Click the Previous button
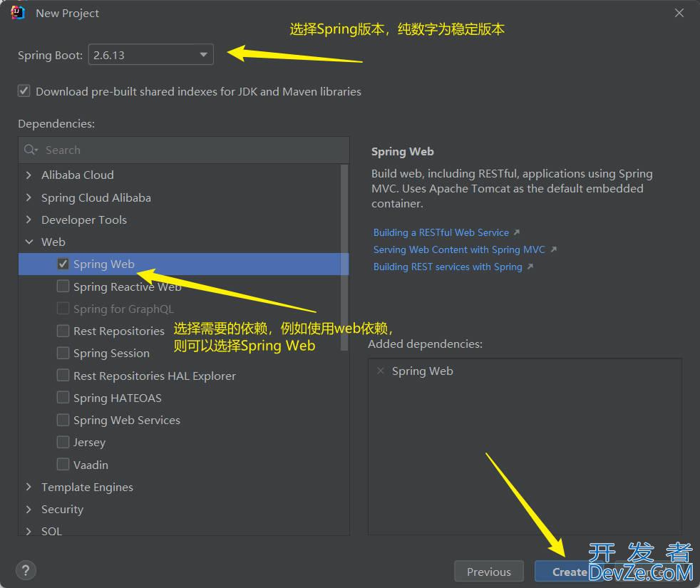This screenshot has width=700, height=588. [489, 571]
